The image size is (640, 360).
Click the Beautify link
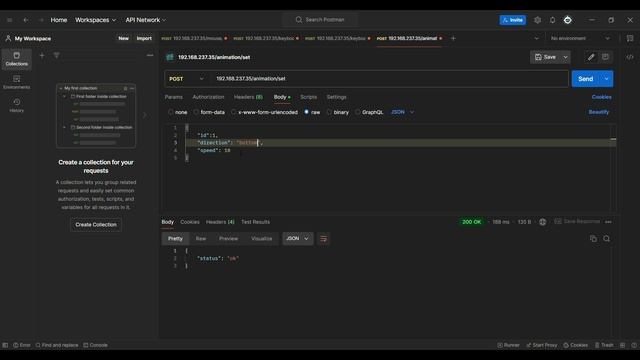point(599,112)
